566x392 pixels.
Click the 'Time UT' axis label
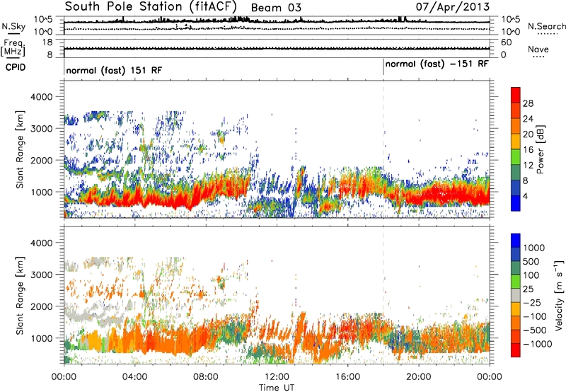tap(277, 388)
